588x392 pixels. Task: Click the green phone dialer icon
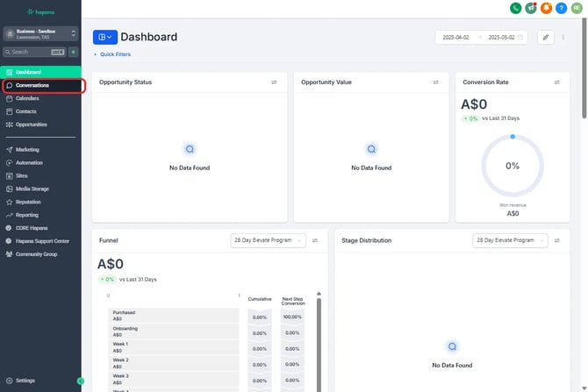pyautogui.click(x=515, y=8)
